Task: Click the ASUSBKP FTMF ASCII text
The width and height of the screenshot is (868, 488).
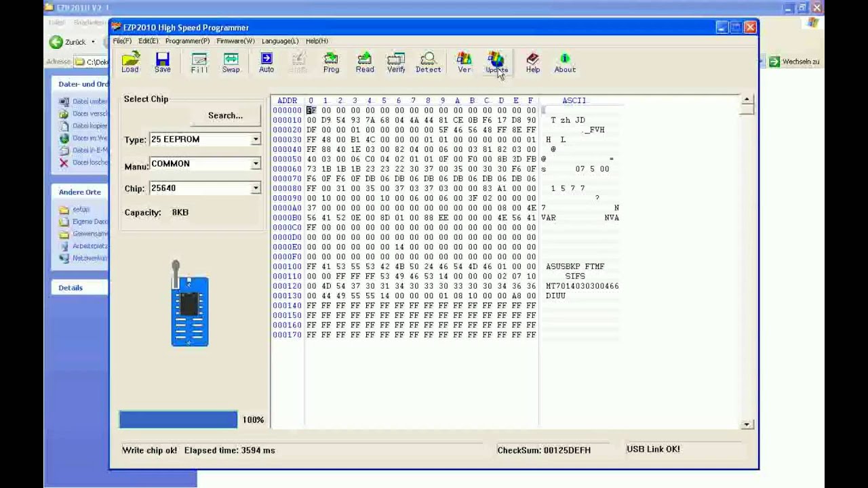Action: (x=575, y=266)
